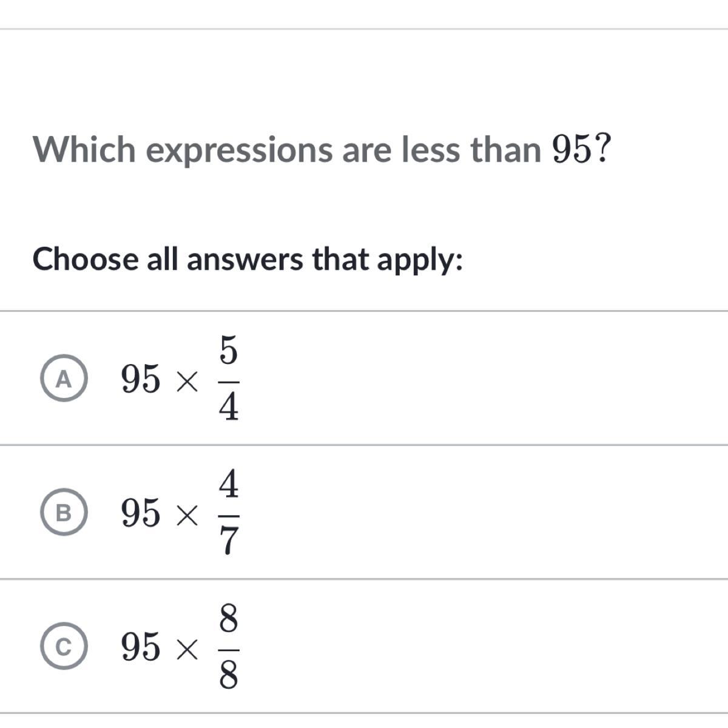Click the fraction 4/7 in option B
This screenshot has width=728, height=728.
[228, 514]
